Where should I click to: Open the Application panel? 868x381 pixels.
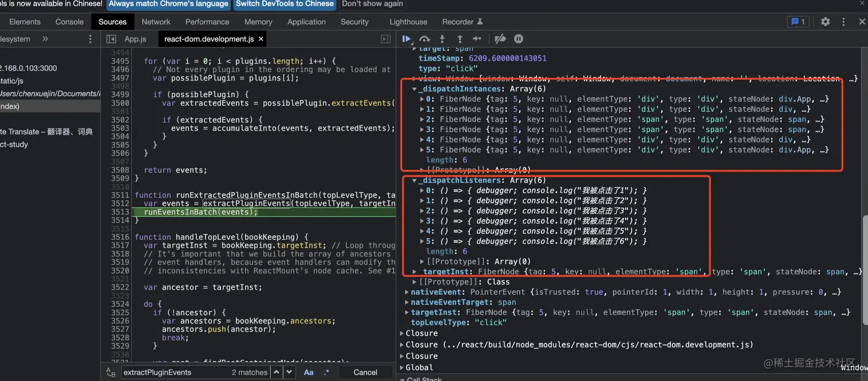click(307, 22)
